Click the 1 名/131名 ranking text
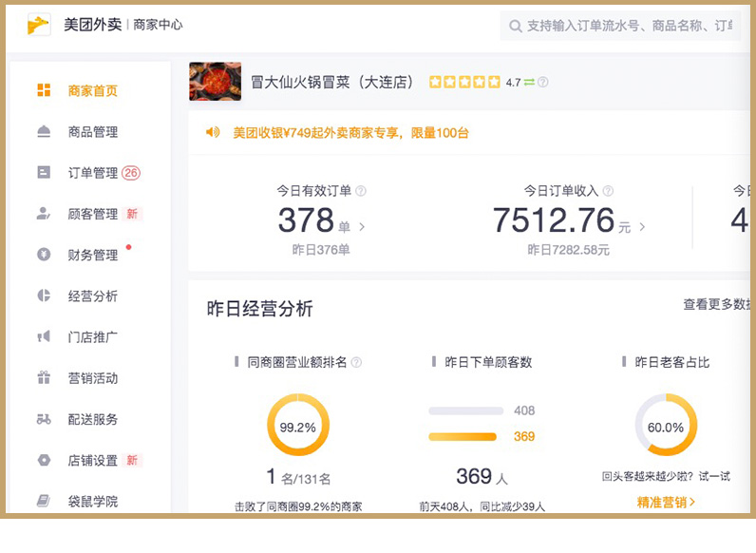The width and height of the screenshot is (756, 553). 298,477
